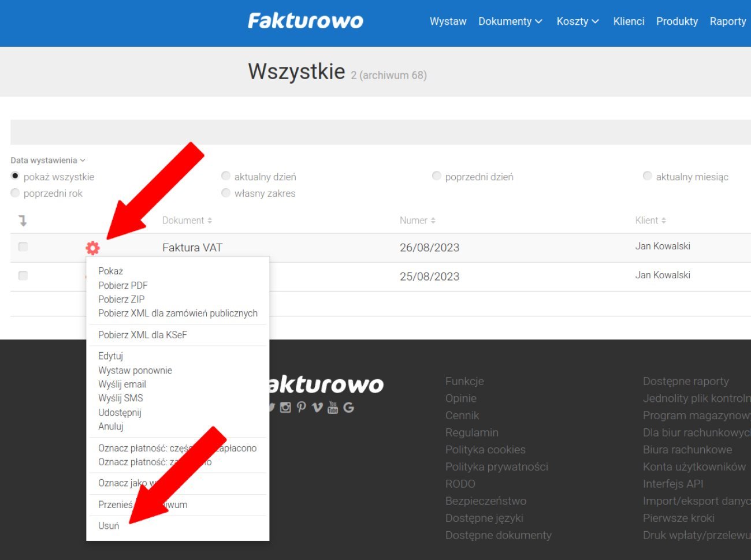751x560 pixels.
Task: Click Usuń to delete the document
Action: pos(109,526)
